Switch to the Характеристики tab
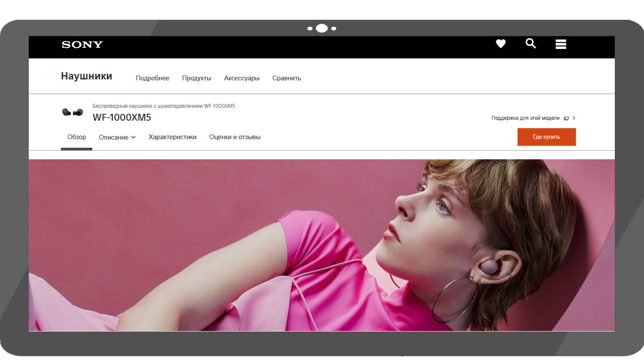The image size is (644, 362). [172, 137]
